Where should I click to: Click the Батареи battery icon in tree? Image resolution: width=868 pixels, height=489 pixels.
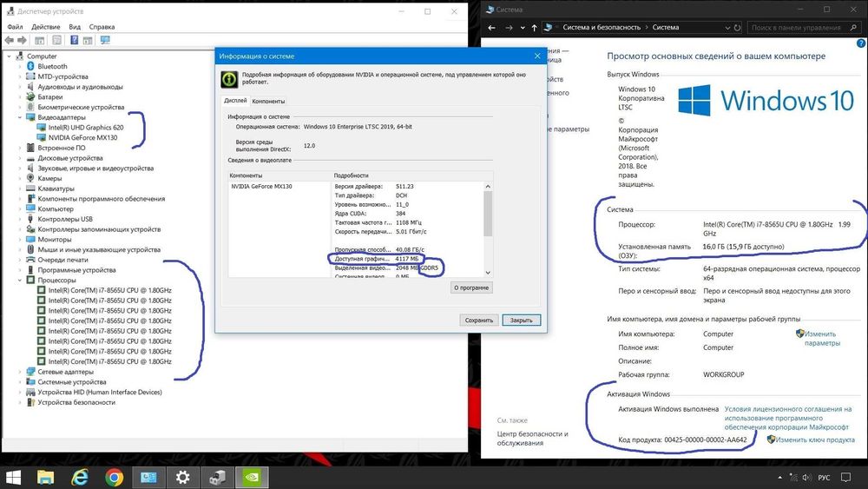coord(31,97)
